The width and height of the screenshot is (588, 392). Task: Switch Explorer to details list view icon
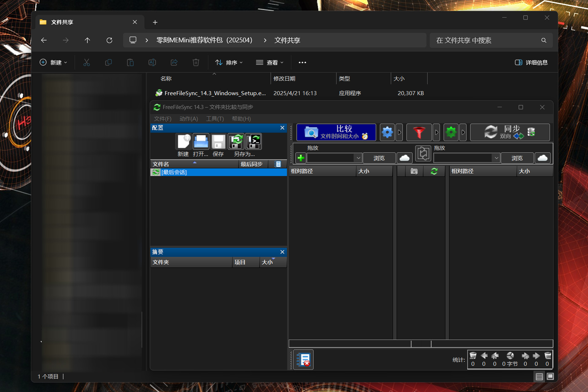click(539, 376)
